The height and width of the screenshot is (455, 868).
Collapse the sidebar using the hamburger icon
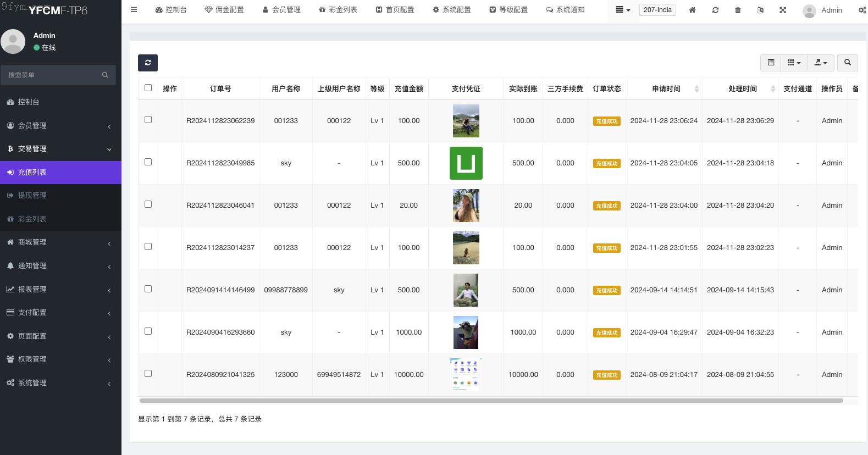[134, 10]
